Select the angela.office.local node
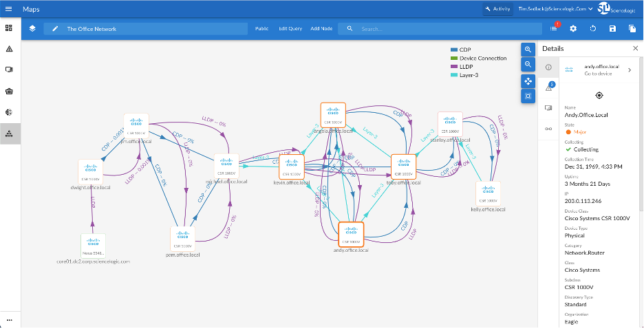Viewport: 644px width, 331px height. tap(333, 116)
